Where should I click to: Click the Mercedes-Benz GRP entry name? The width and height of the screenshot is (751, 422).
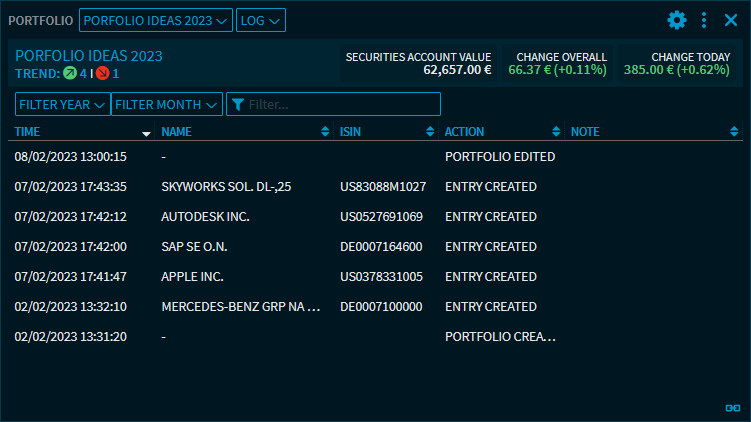pos(240,307)
